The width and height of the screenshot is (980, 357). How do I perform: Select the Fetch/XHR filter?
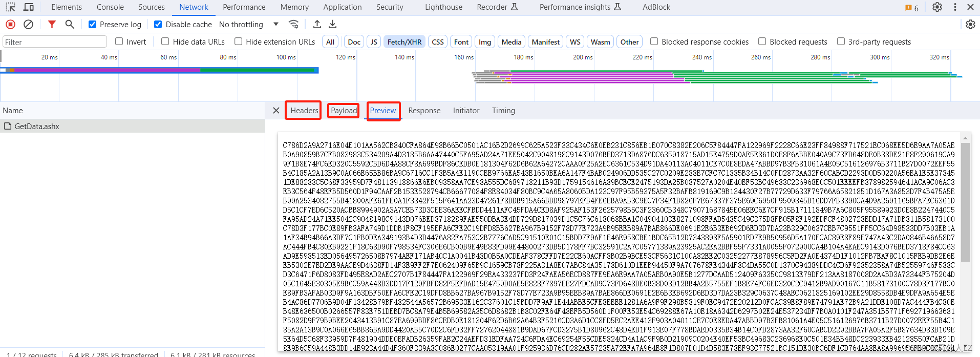pyautogui.click(x=404, y=42)
